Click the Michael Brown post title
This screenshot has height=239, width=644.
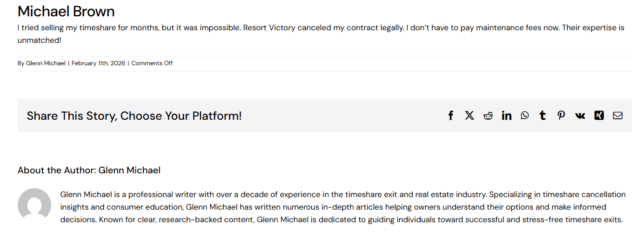[66, 11]
